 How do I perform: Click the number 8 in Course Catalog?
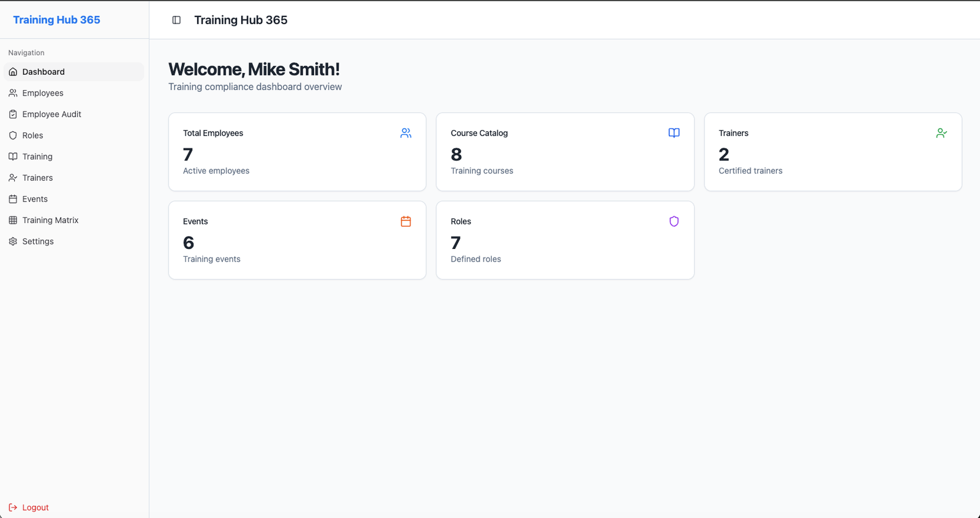coord(456,154)
